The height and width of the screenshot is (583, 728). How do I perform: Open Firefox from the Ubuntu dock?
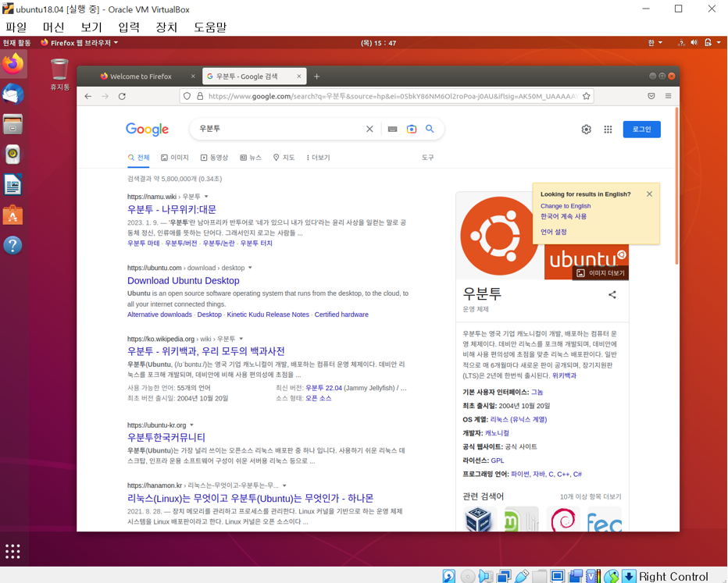click(x=13, y=64)
